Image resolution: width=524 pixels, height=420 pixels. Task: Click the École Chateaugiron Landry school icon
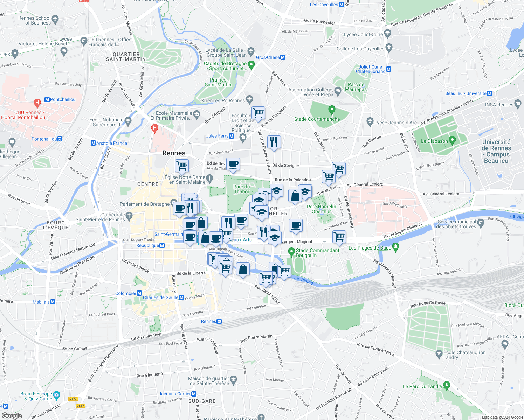tap(439, 354)
